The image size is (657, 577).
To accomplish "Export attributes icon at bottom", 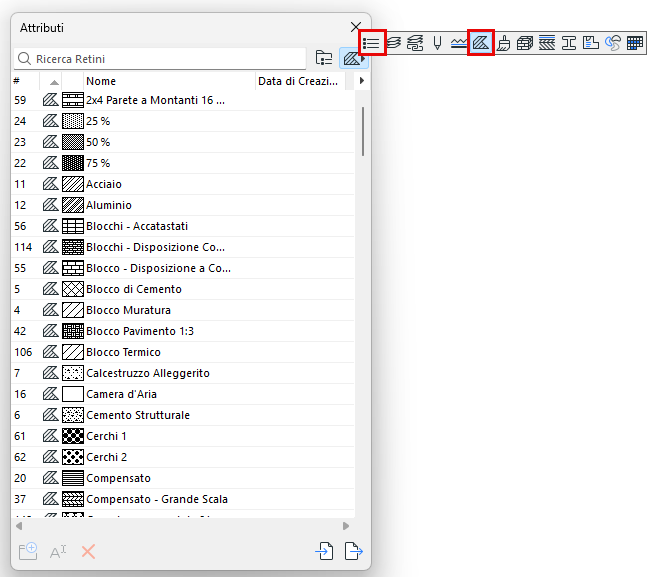I will click(354, 551).
